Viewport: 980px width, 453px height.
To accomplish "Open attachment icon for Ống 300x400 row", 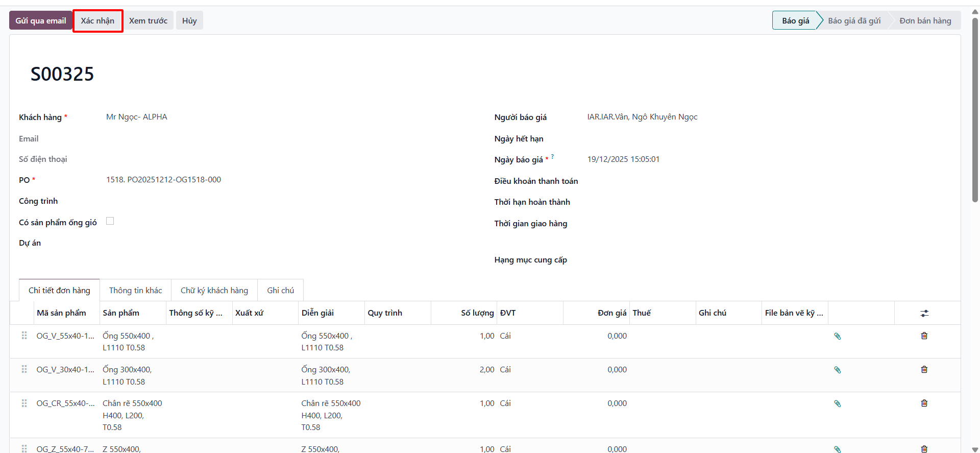I will pos(837,370).
